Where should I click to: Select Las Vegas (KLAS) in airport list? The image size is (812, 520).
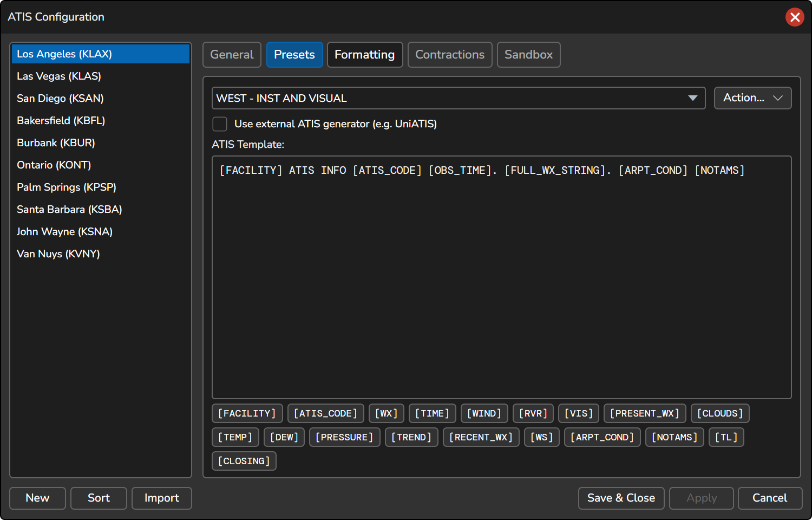59,76
